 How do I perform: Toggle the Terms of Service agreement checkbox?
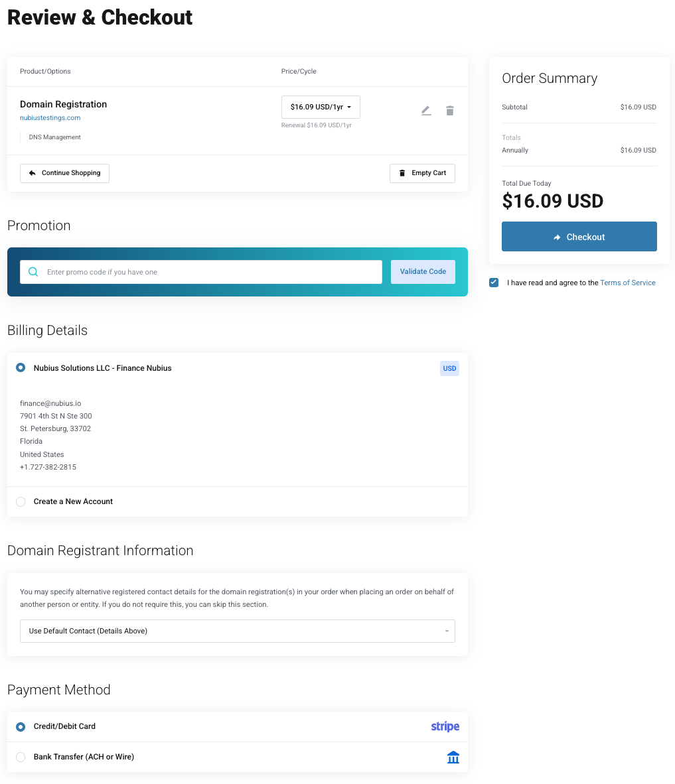494,283
